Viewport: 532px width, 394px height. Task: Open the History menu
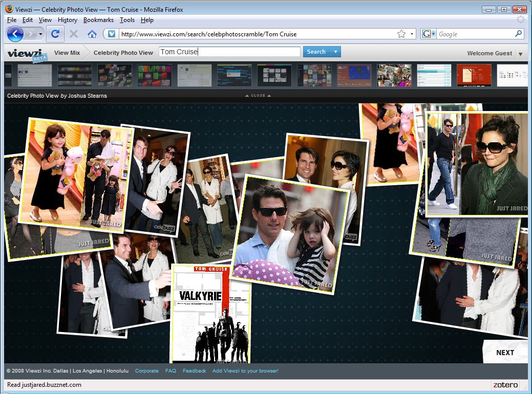(68, 20)
